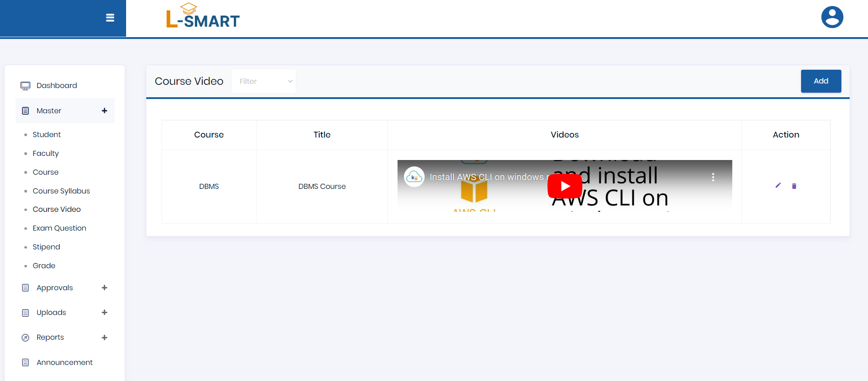Go to Course Syllabus page
The height and width of the screenshot is (381, 868).
pyautogui.click(x=61, y=191)
